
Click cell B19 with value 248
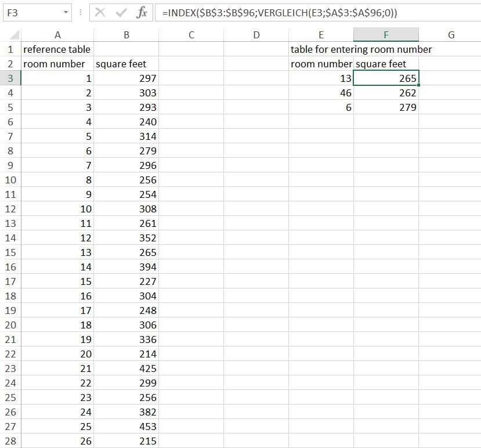click(126, 310)
